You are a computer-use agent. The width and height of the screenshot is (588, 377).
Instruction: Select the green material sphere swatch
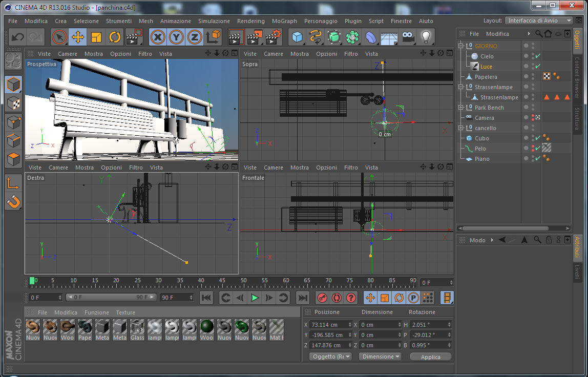click(x=206, y=326)
